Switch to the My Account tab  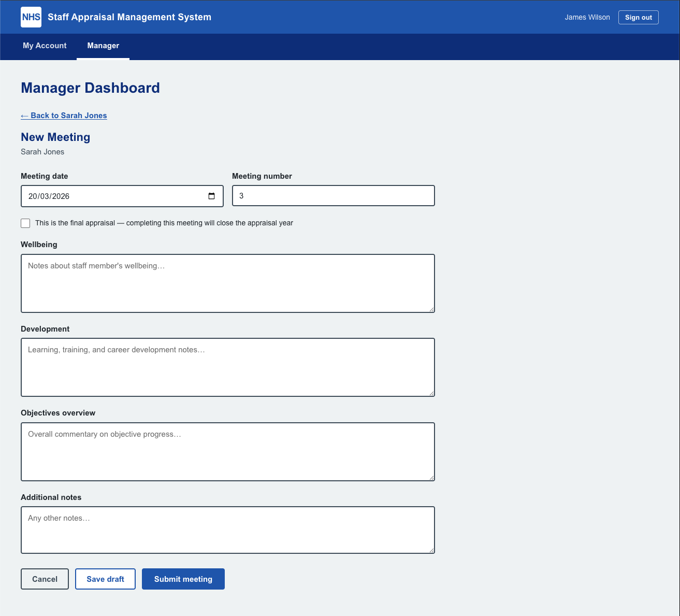click(x=44, y=46)
